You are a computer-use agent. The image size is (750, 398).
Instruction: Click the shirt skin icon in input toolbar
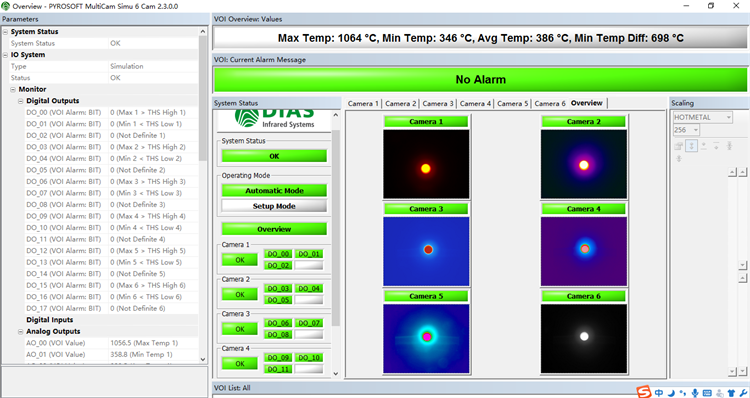coord(731,393)
